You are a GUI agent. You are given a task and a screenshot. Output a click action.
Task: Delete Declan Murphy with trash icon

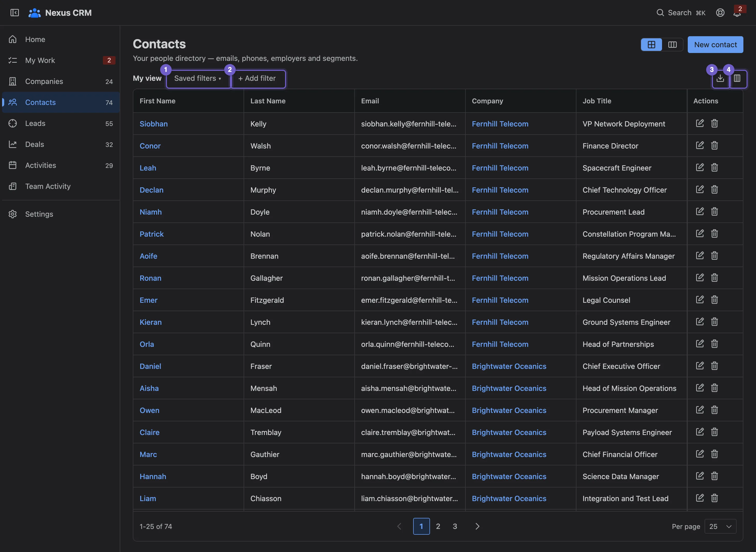coord(714,189)
